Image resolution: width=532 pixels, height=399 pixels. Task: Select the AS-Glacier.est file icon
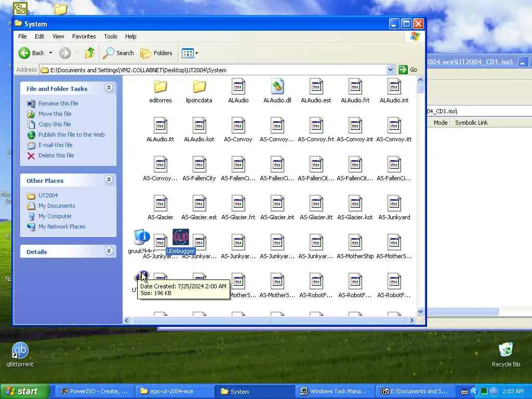point(199,204)
